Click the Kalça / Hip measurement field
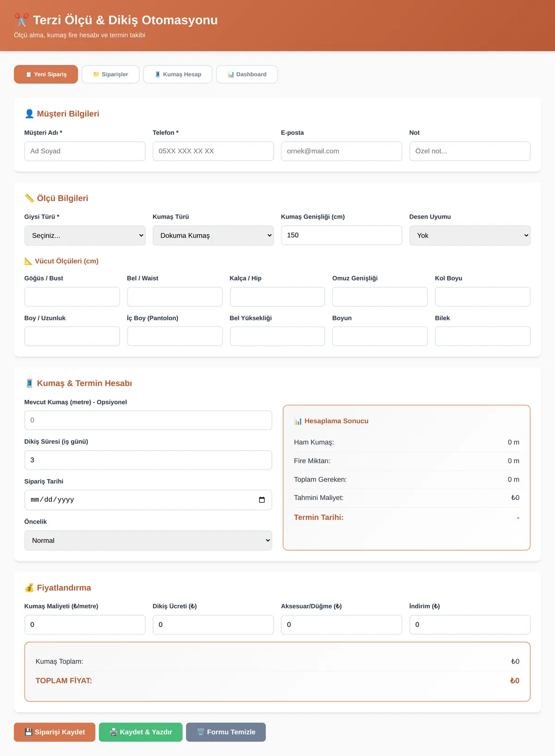 coord(277,297)
